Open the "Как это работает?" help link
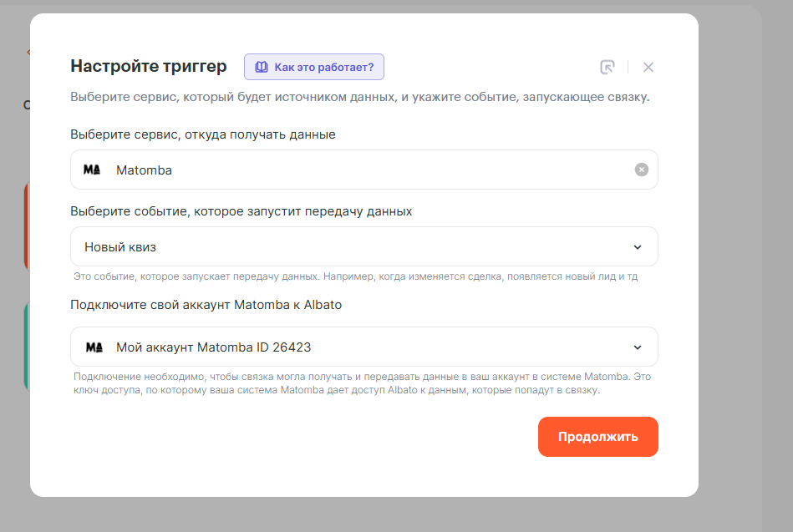Screen dimensions: 793x532 click(x=324, y=67)
